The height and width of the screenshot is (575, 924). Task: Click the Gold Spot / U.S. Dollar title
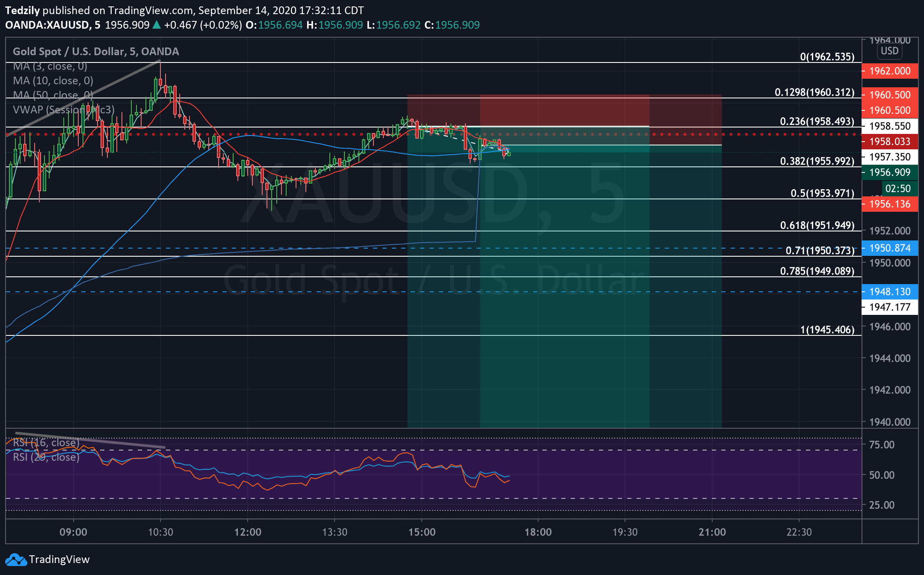[x=96, y=51]
